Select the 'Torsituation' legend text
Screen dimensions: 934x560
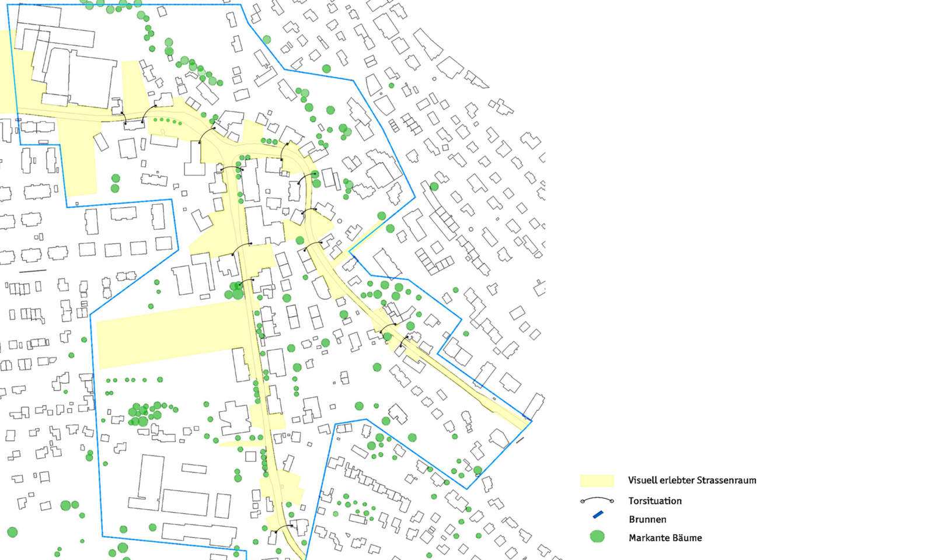(654, 501)
